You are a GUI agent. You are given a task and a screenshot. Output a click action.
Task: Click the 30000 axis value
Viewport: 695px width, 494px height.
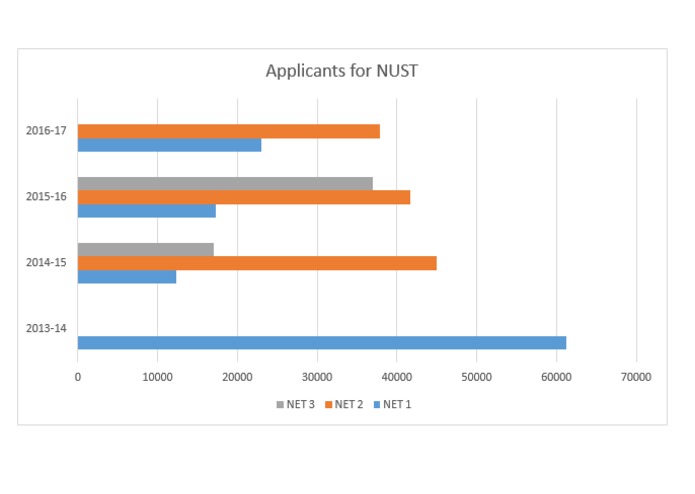(317, 377)
